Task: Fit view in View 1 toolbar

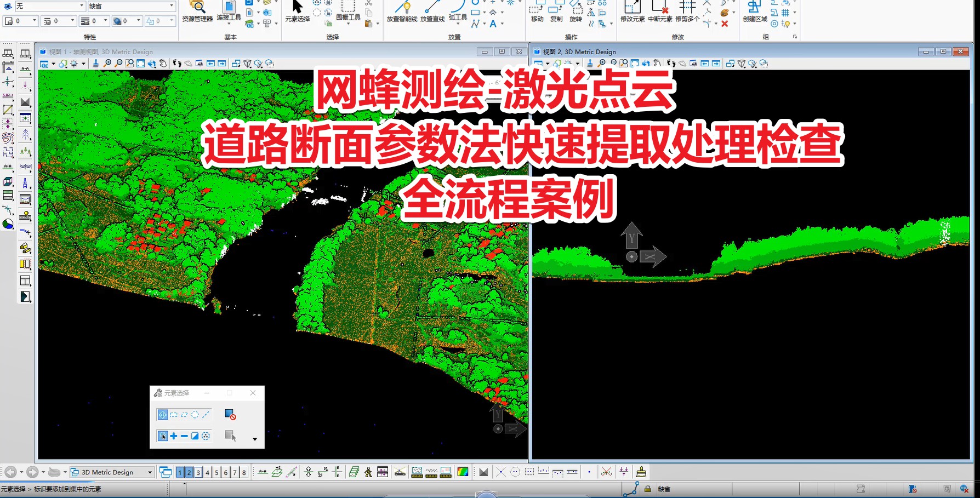Action: pyautogui.click(x=141, y=64)
